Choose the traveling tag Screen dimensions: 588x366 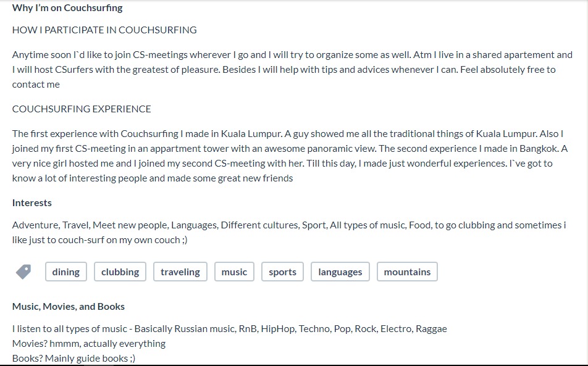click(180, 272)
